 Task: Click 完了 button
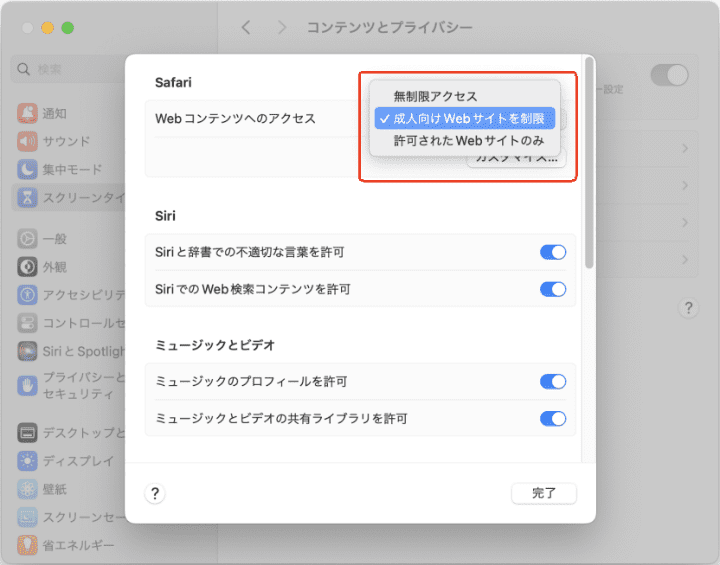coord(544,493)
